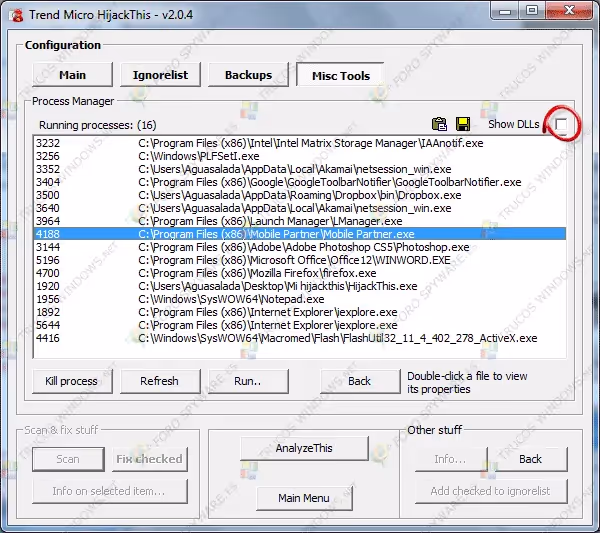Click the Fix checked button
The image size is (600, 533).
click(x=150, y=459)
